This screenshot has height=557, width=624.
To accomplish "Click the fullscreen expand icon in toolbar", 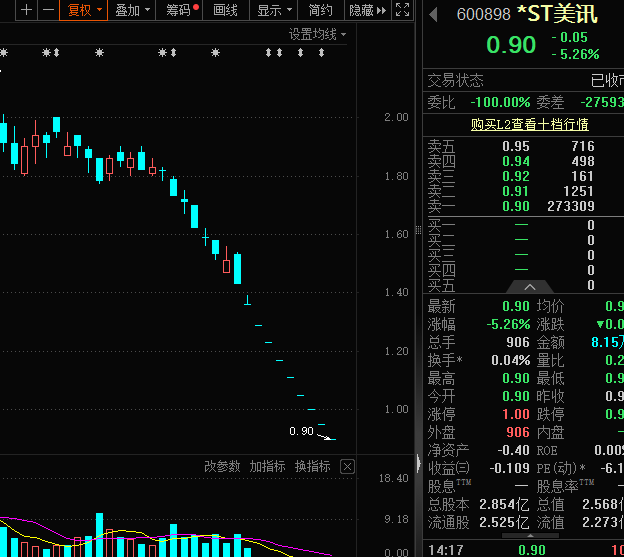I will [402, 10].
